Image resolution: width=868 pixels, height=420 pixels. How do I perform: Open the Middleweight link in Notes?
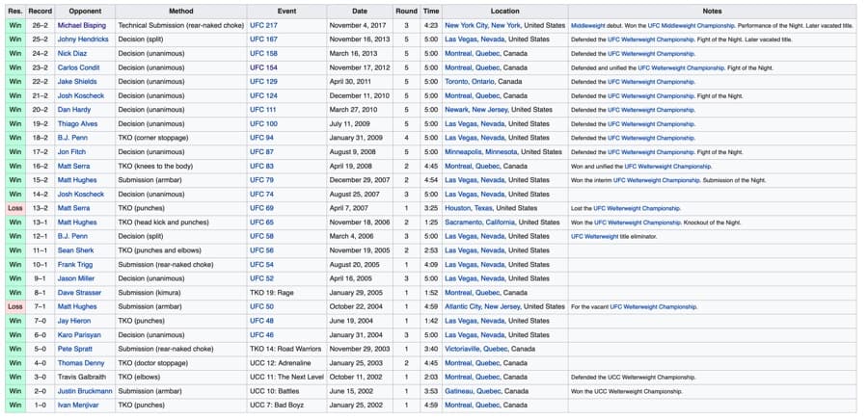pyautogui.click(x=588, y=26)
